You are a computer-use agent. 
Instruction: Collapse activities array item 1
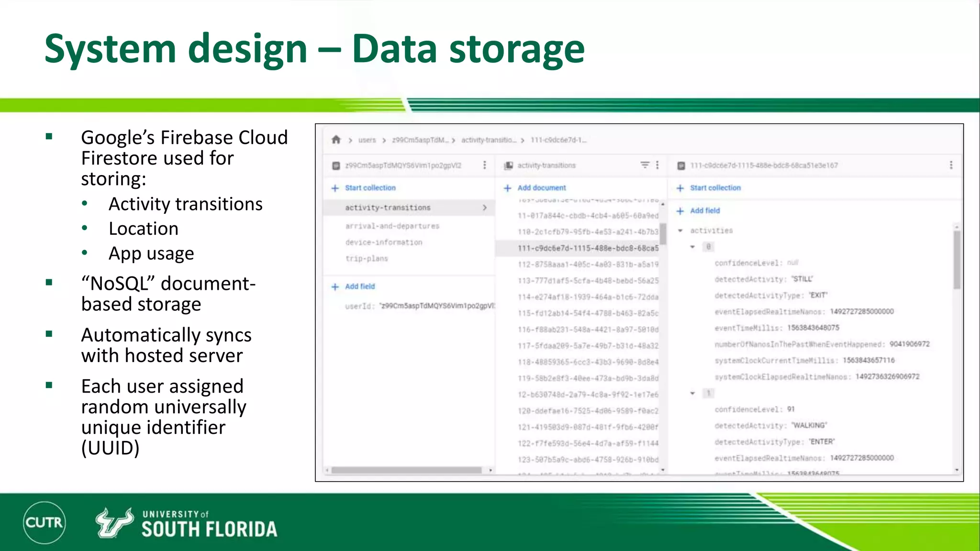tap(692, 393)
